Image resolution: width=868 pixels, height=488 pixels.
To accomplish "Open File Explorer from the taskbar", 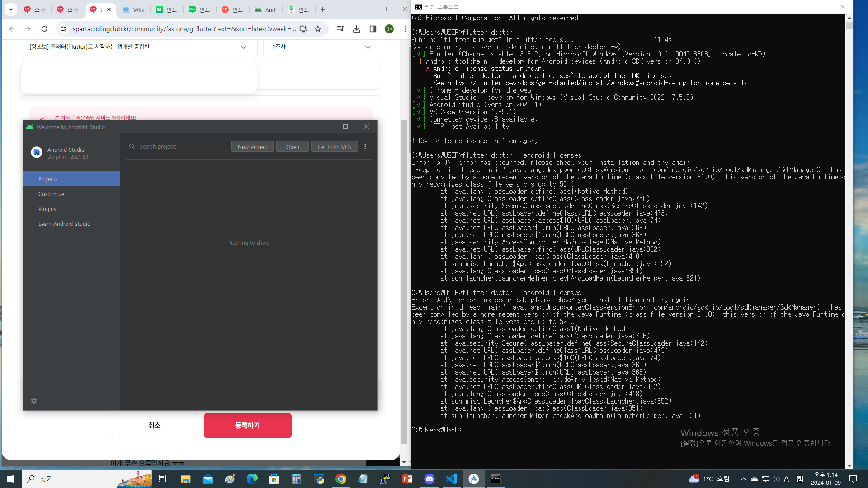I will pyautogui.click(x=185, y=479).
